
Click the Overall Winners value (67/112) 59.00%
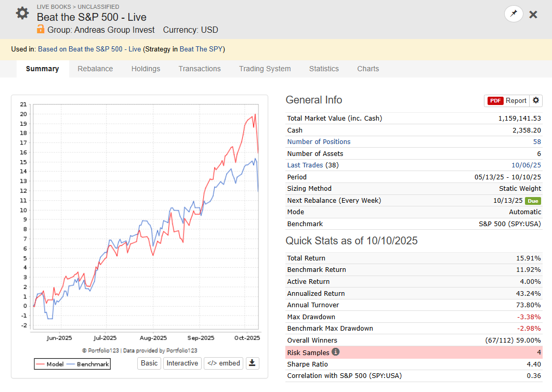[x=512, y=340]
